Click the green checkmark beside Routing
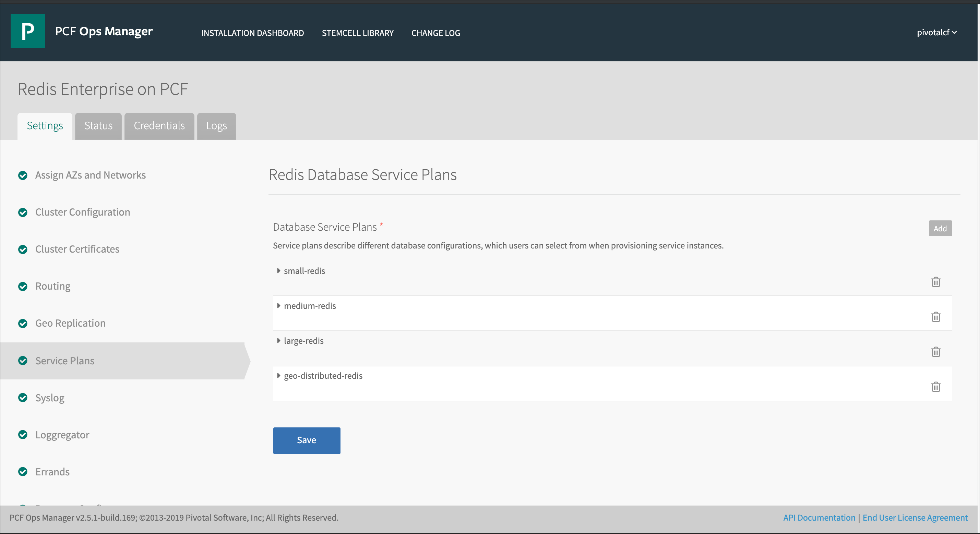The image size is (980, 534). [23, 287]
